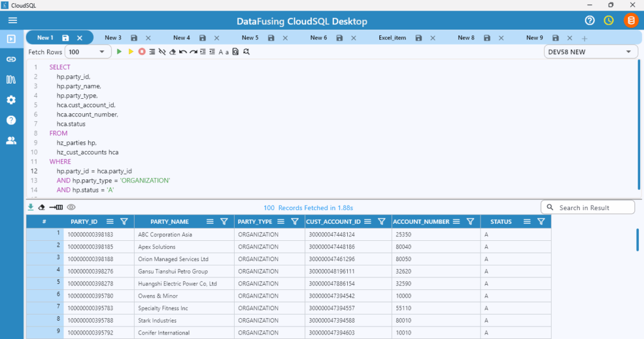Open the link connections icon in sidebar
Screen dimensions: 644x339
11,59
